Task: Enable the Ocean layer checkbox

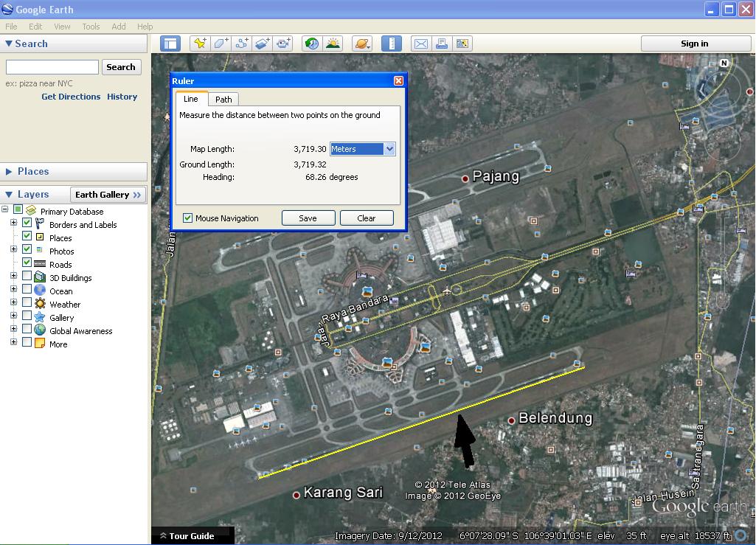Action: click(x=27, y=289)
